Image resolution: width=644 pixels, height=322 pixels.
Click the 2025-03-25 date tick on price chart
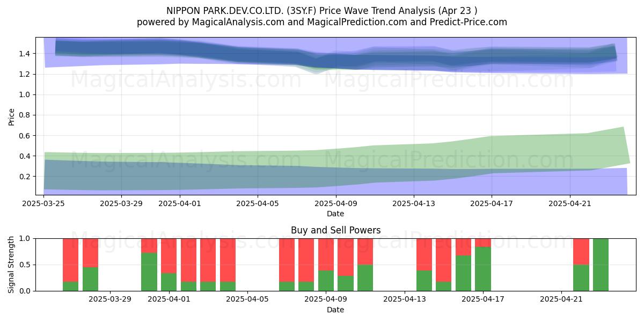pyautogui.click(x=43, y=203)
